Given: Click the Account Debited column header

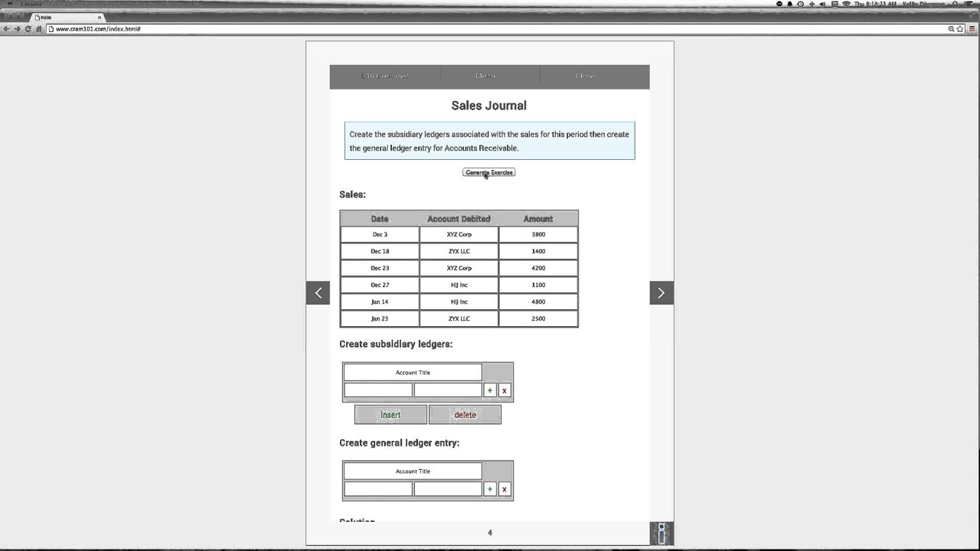Looking at the screenshot, I should point(459,219).
